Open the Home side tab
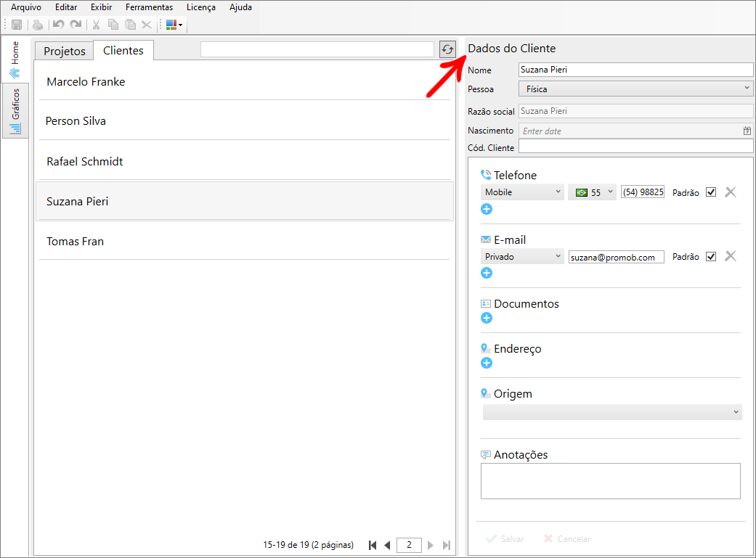This screenshot has width=756, height=558. coord(15,60)
